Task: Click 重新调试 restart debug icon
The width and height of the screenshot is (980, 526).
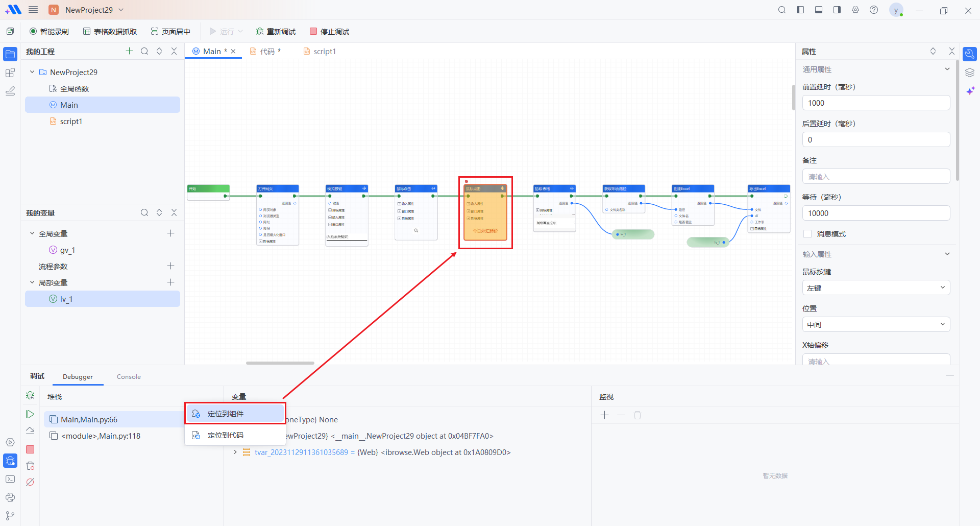Action: [260, 32]
